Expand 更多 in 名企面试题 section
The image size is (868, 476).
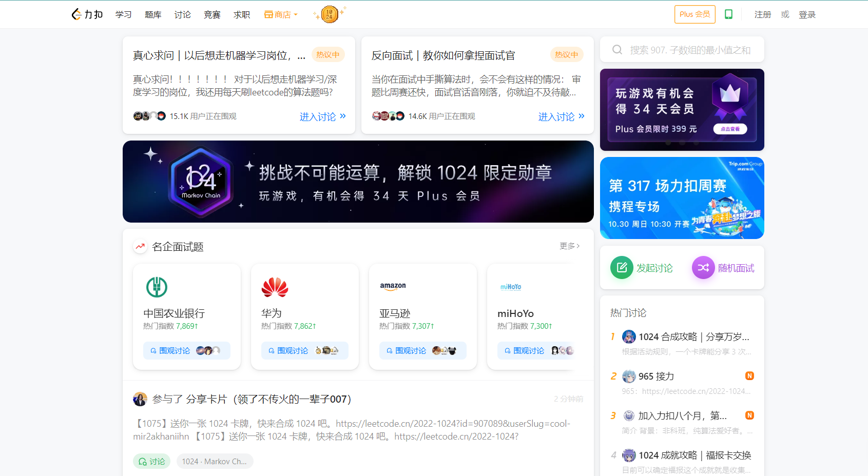click(570, 246)
